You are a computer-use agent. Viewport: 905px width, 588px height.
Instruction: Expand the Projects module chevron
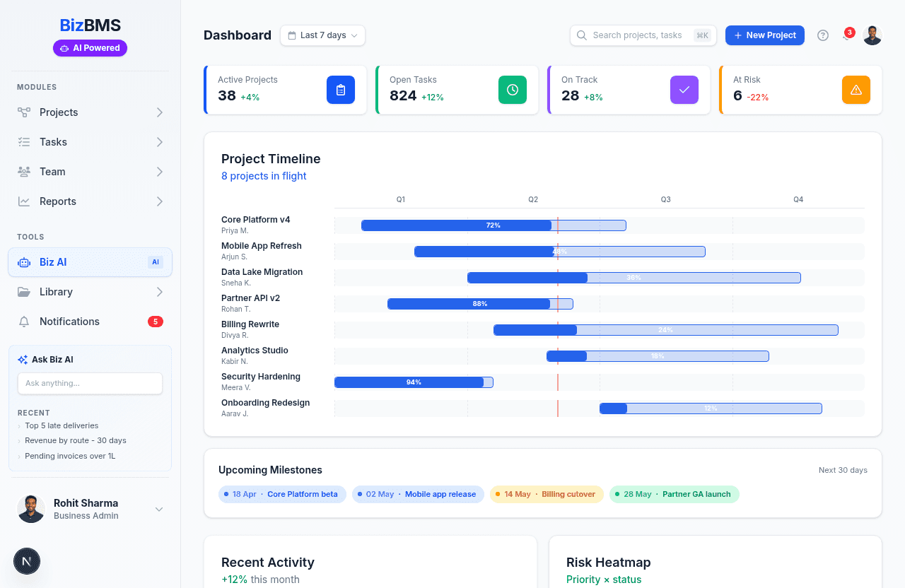pyautogui.click(x=160, y=112)
